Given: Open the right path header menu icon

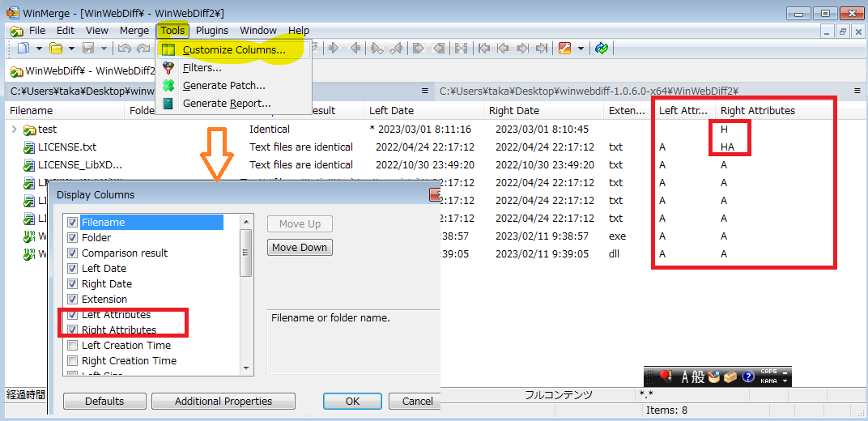Looking at the screenshot, I should [x=857, y=91].
